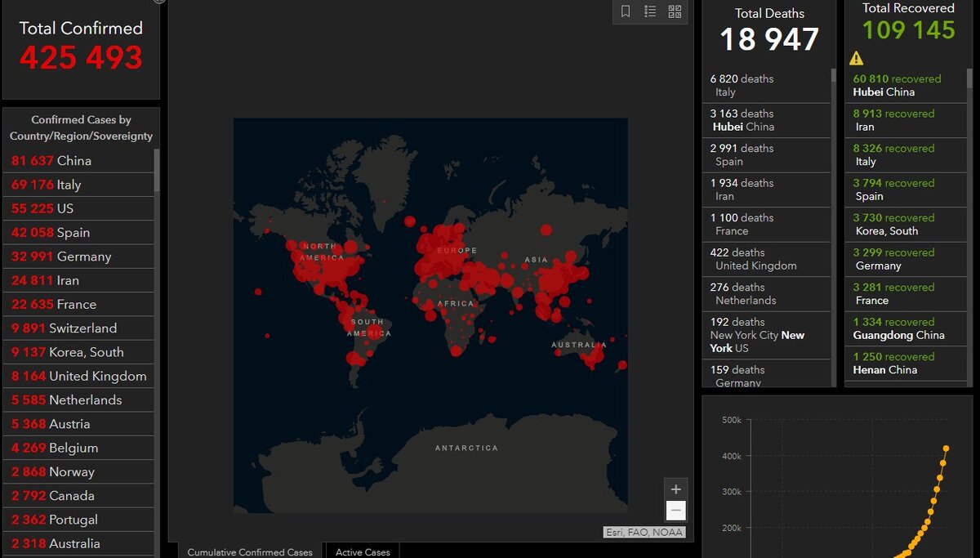
Task: Select 2 318 Australia row
Action: [x=78, y=543]
